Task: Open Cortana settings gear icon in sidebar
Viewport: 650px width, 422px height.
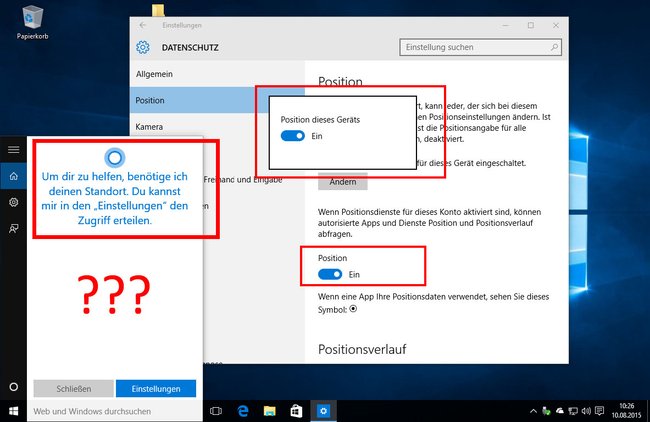Action: point(14,202)
